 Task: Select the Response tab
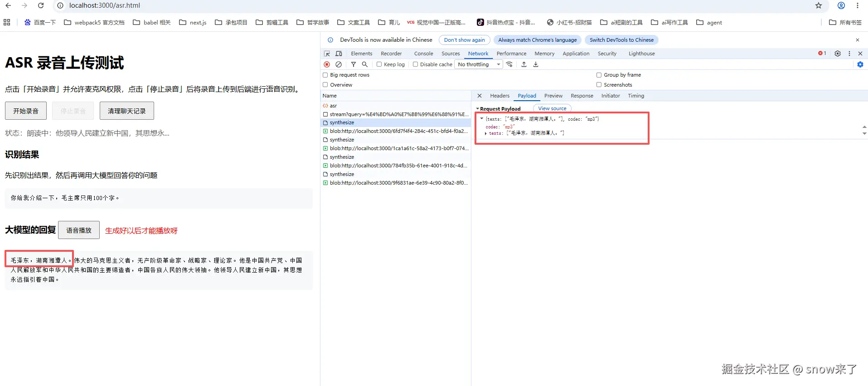coord(582,96)
